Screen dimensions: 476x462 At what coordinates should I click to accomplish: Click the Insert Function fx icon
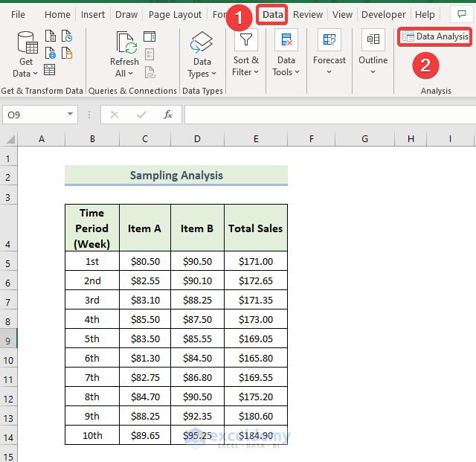(x=168, y=115)
